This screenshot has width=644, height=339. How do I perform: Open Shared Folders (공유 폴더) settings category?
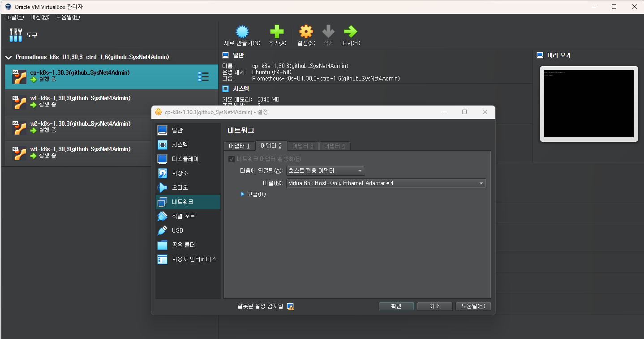tap(188, 245)
